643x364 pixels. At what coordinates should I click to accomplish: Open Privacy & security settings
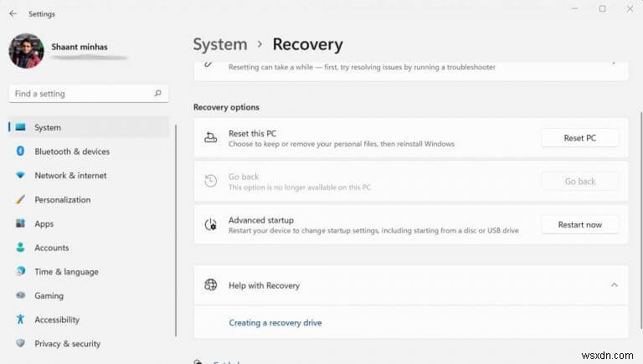pyautogui.click(x=89, y=344)
